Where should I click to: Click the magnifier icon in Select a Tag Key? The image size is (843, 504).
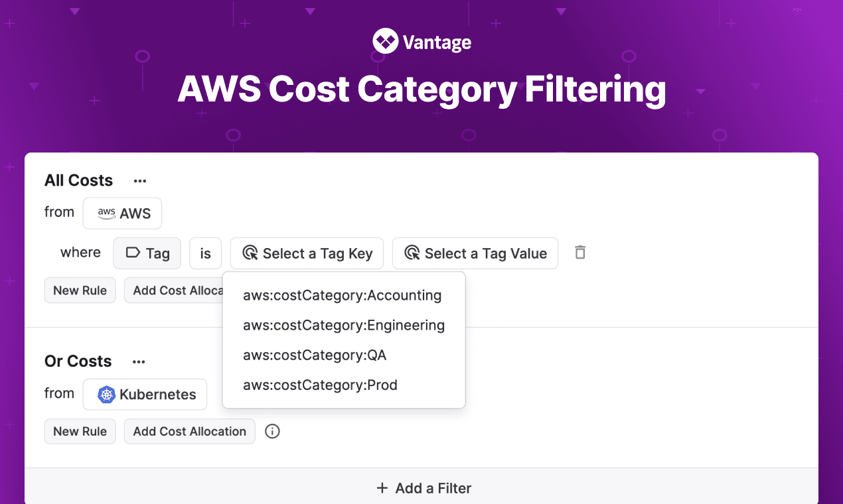tap(249, 253)
